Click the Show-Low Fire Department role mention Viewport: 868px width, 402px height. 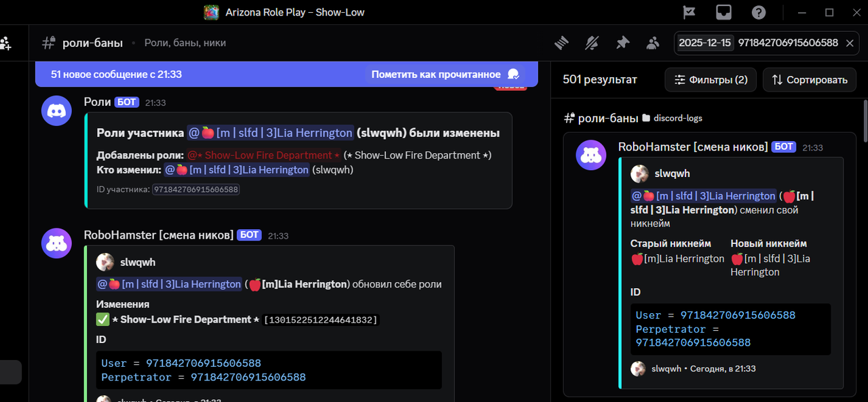tap(263, 155)
